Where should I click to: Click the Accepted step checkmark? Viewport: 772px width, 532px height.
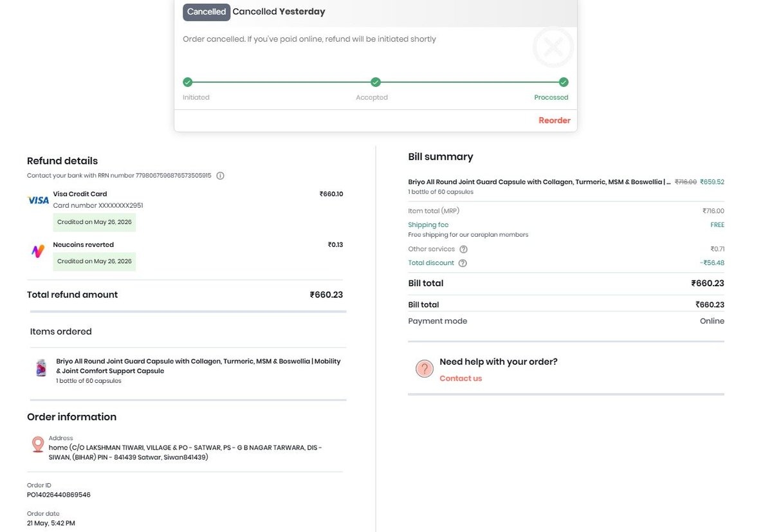click(376, 82)
